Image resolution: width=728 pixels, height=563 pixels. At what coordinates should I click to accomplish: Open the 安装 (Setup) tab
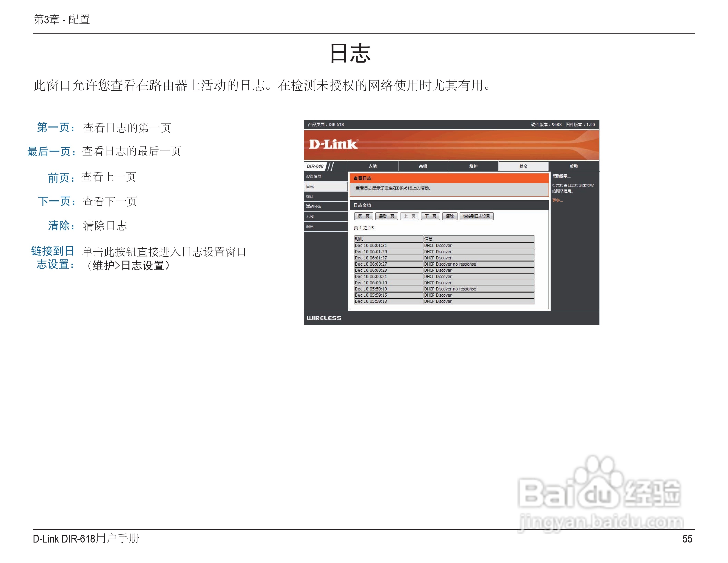click(373, 166)
